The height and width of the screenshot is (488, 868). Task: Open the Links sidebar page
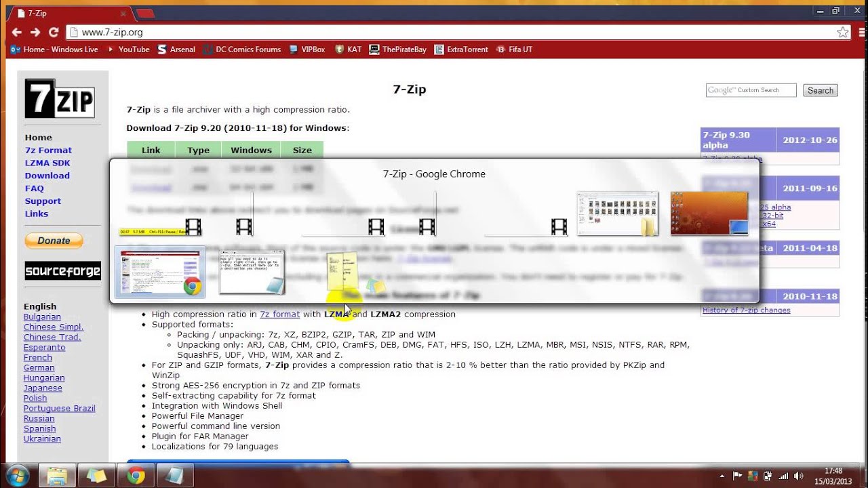pyautogui.click(x=37, y=213)
